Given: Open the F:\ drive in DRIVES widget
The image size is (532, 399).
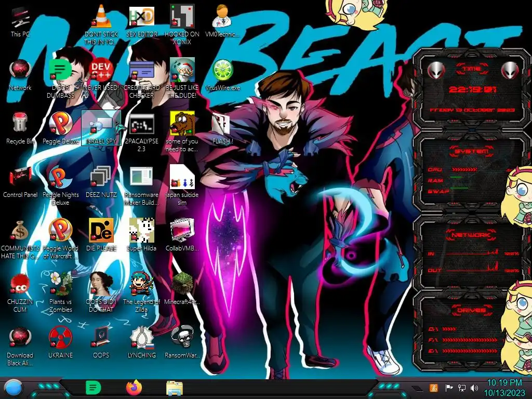Looking at the screenshot, I should (x=463, y=340).
